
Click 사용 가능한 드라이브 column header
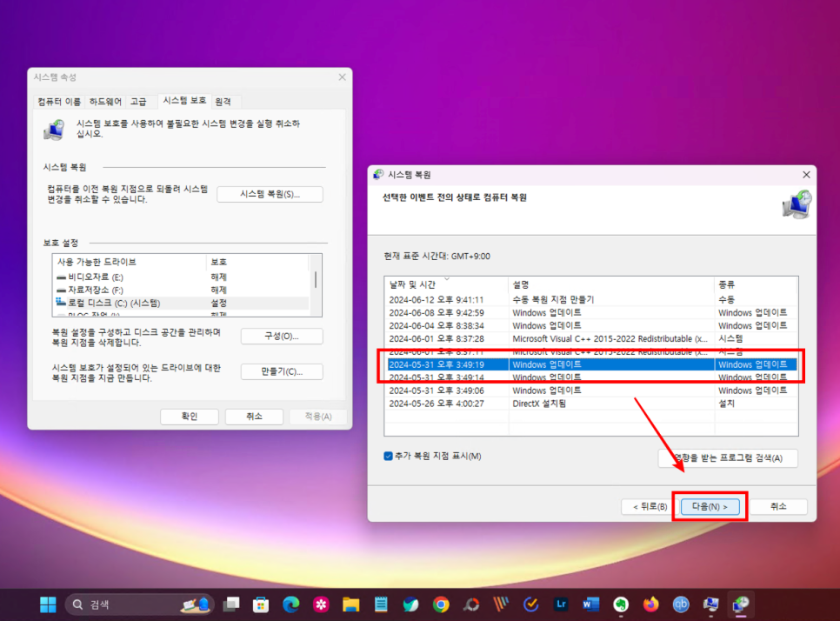click(129, 262)
